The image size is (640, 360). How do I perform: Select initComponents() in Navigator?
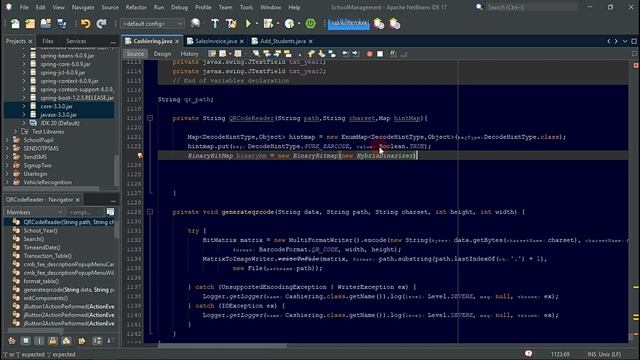tap(45, 298)
